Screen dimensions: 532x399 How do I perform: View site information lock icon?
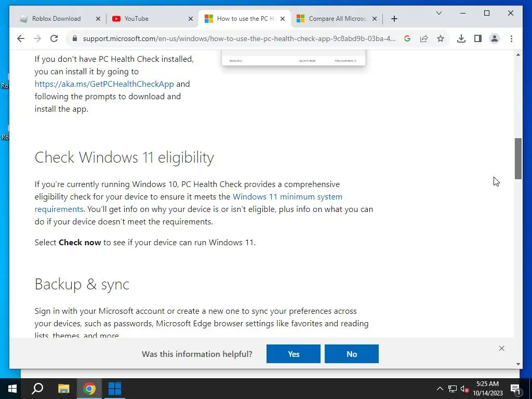click(75, 38)
